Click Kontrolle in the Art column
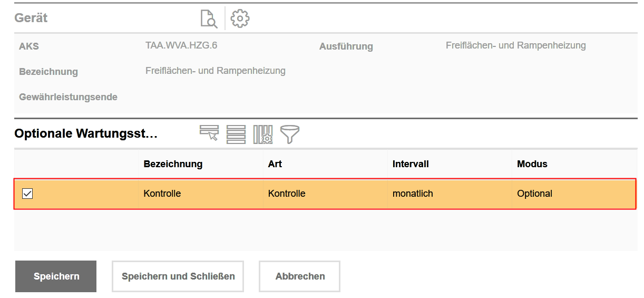Viewport: 644px width, 298px height. coord(287,194)
